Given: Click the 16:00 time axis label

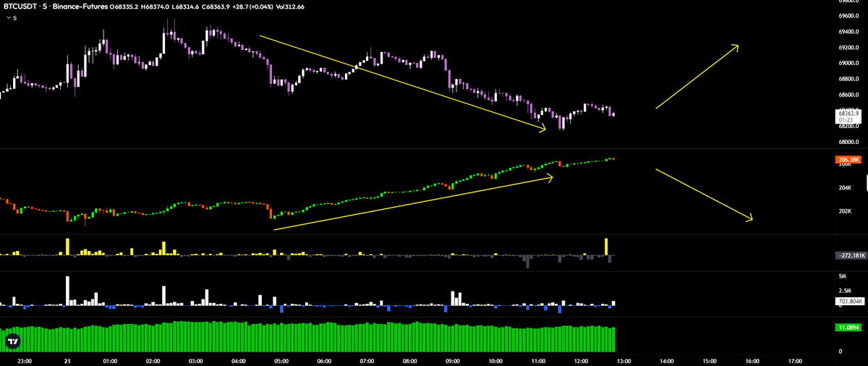Looking at the screenshot, I should point(752,359).
